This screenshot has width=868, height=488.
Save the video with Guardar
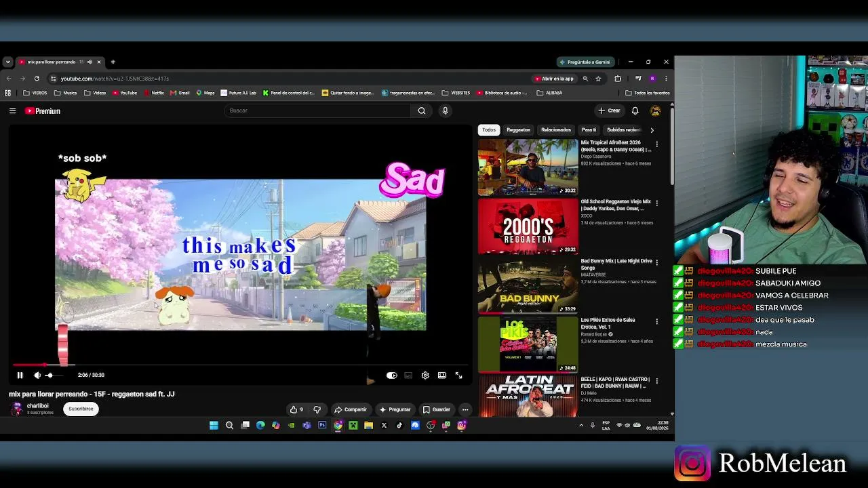coord(437,409)
